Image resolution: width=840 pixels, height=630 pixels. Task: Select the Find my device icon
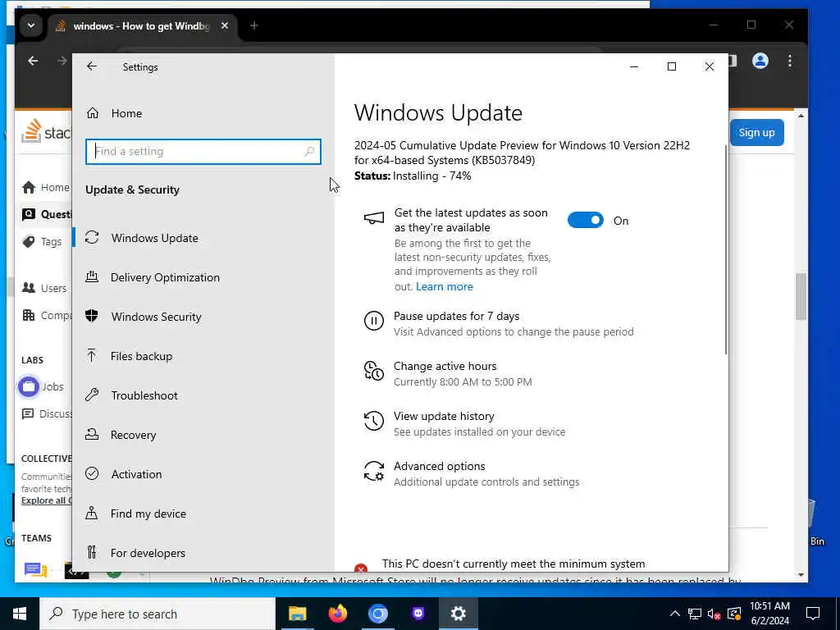pyautogui.click(x=92, y=514)
